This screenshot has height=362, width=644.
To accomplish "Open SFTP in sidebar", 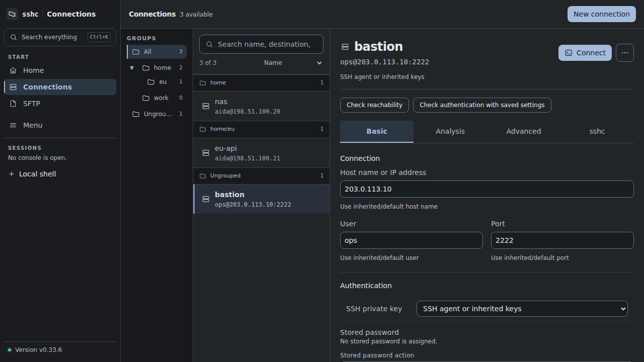I will pyautogui.click(x=60, y=104).
